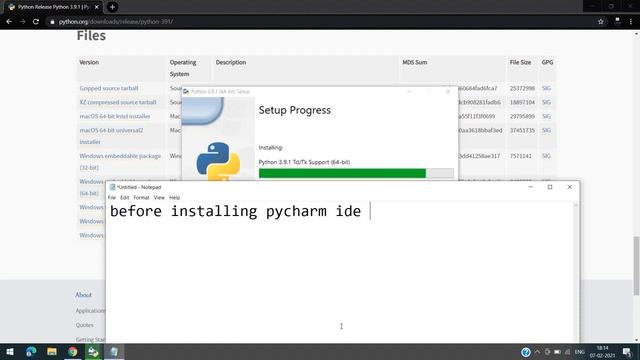The height and width of the screenshot is (360, 640).
Task: Click the help question mark tray icon
Action: pyautogui.click(x=526, y=352)
